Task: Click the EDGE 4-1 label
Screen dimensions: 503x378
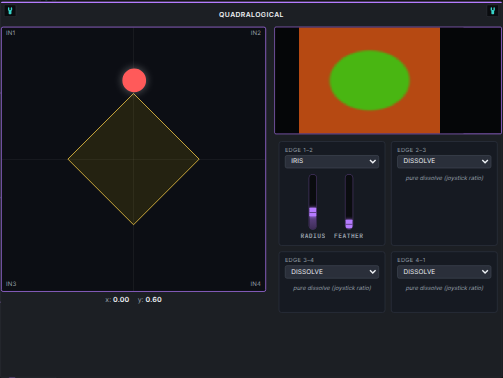Action: click(x=411, y=260)
